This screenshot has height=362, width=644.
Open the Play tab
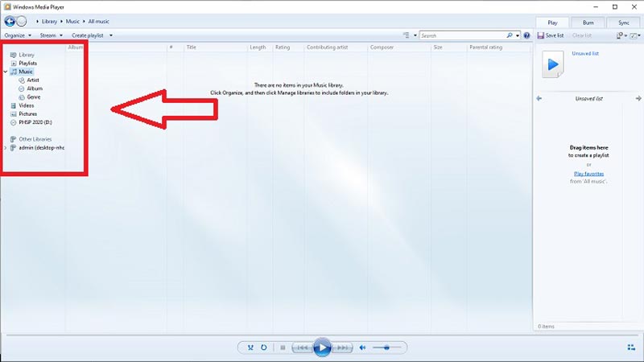[x=552, y=23]
